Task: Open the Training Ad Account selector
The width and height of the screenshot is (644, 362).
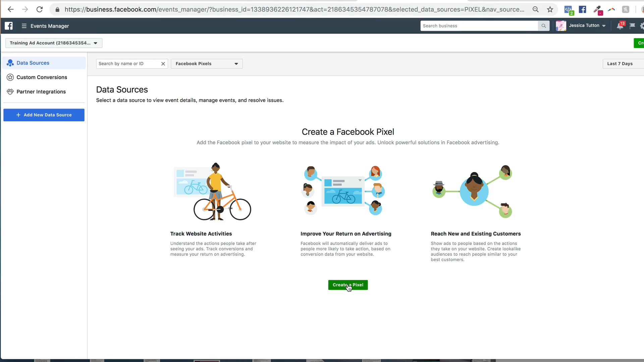Action: coord(54,43)
